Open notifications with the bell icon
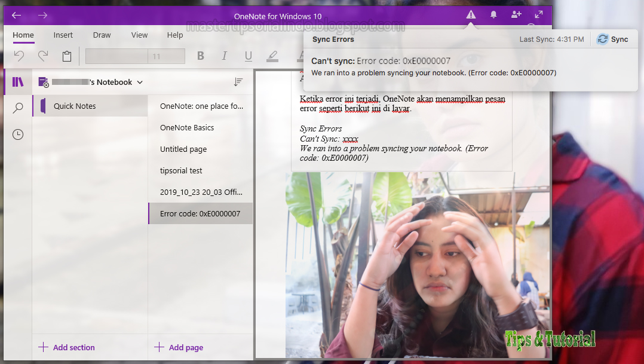The image size is (644, 364). point(493,15)
